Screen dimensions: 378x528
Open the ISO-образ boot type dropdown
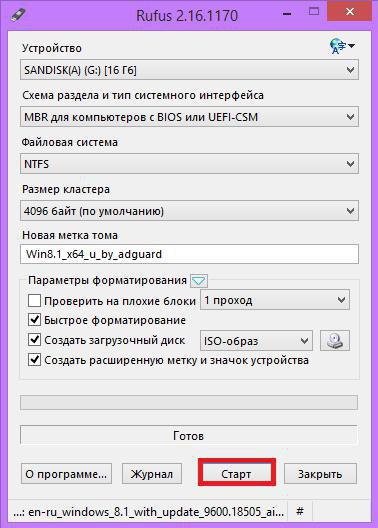(256, 341)
